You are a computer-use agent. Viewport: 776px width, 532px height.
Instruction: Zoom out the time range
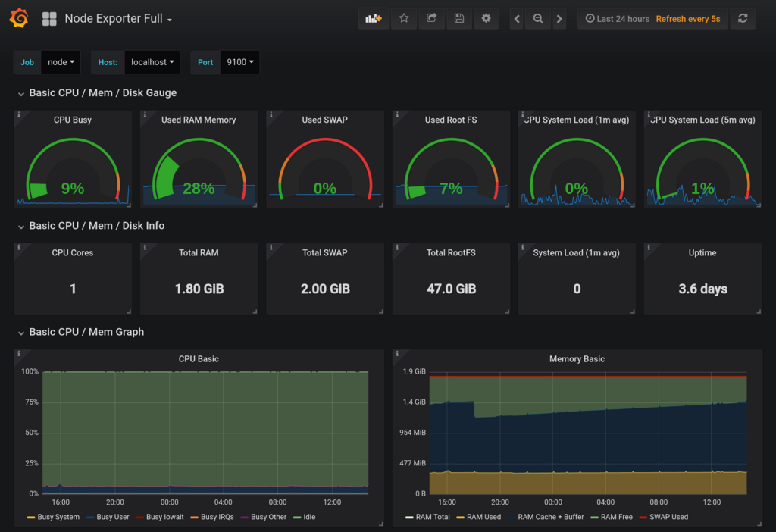tap(538, 19)
